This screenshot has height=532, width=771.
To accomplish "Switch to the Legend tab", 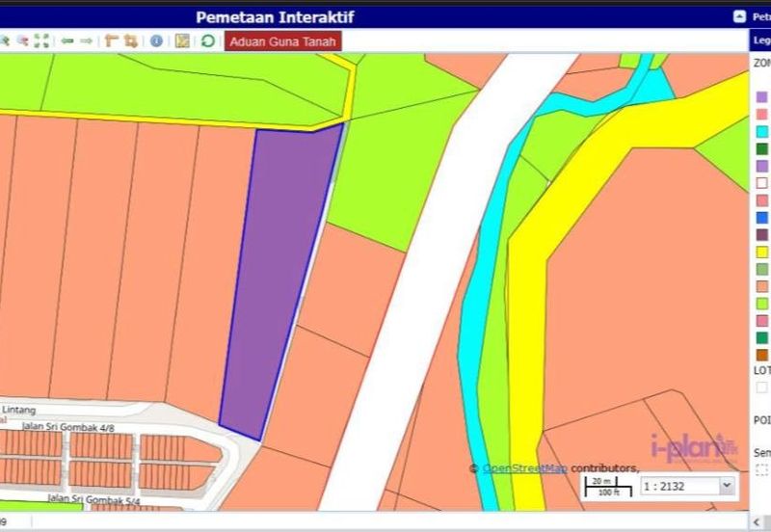I will pos(760,40).
